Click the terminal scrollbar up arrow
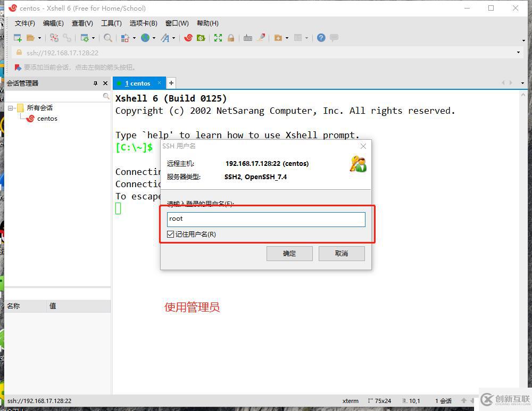532x411 pixels. click(523, 95)
